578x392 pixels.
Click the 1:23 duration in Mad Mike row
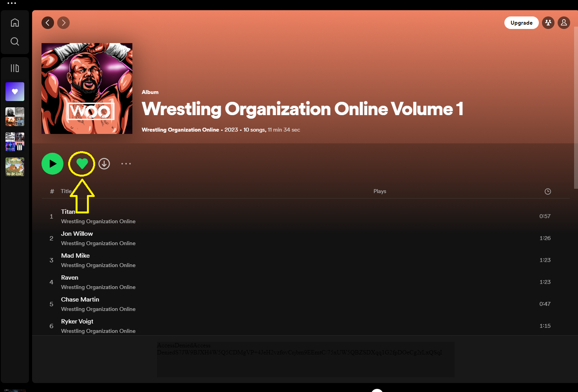[545, 260]
